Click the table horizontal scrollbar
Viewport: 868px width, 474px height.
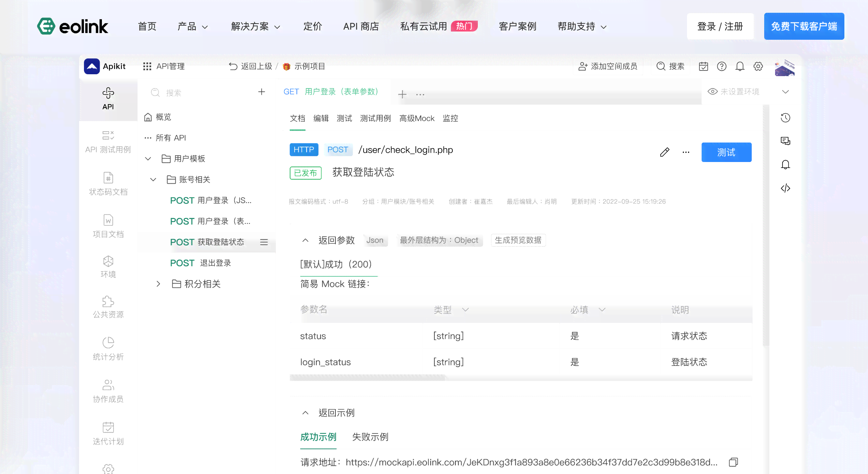[x=367, y=378]
